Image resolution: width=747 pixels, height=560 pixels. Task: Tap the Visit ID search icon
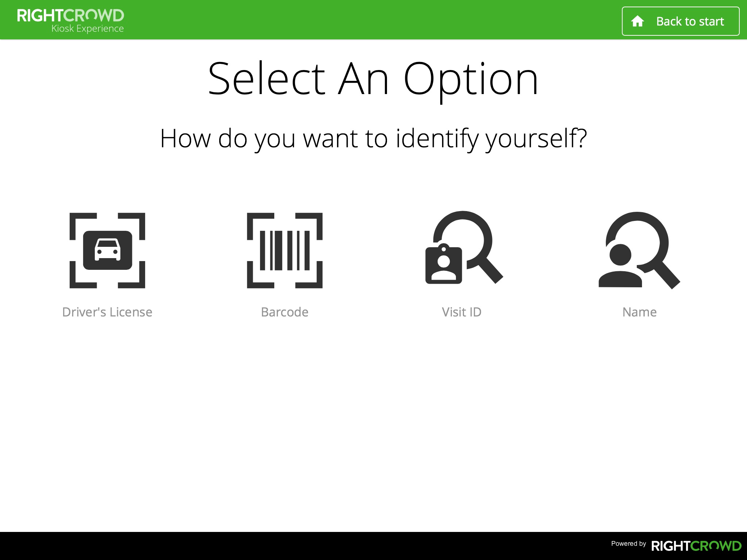[464, 247]
